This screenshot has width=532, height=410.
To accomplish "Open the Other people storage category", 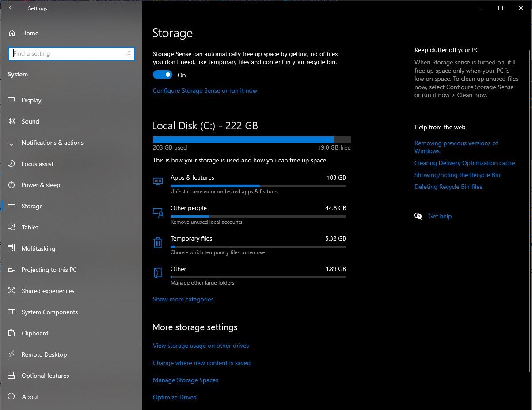I will coord(188,208).
